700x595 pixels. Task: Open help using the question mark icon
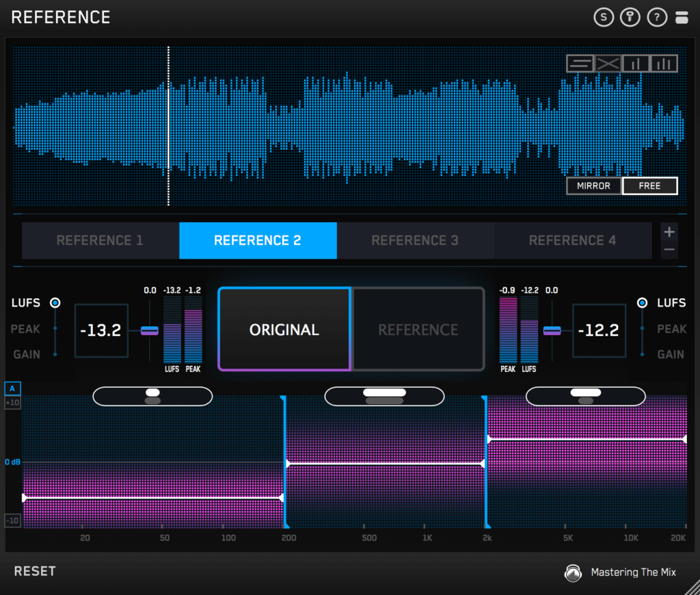pos(656,17)
